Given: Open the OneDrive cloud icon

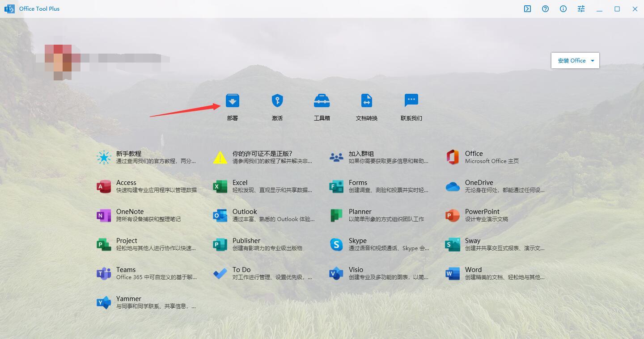Looking at the screenshot, I should [x=453, y=186].
